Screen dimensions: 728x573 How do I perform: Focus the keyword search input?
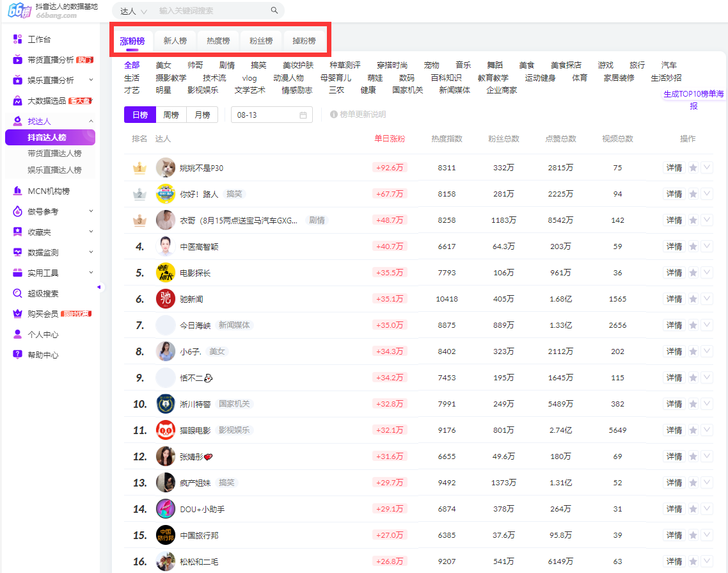point(211,11)
